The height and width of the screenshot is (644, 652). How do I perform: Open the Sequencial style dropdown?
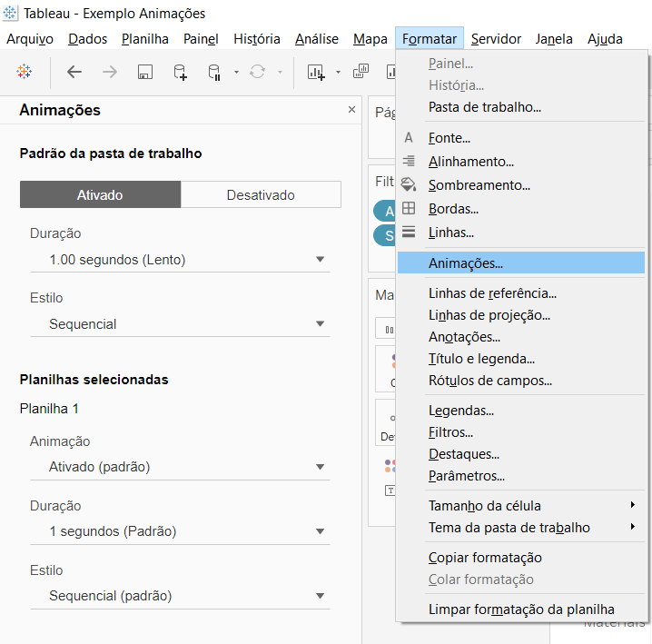180,324
